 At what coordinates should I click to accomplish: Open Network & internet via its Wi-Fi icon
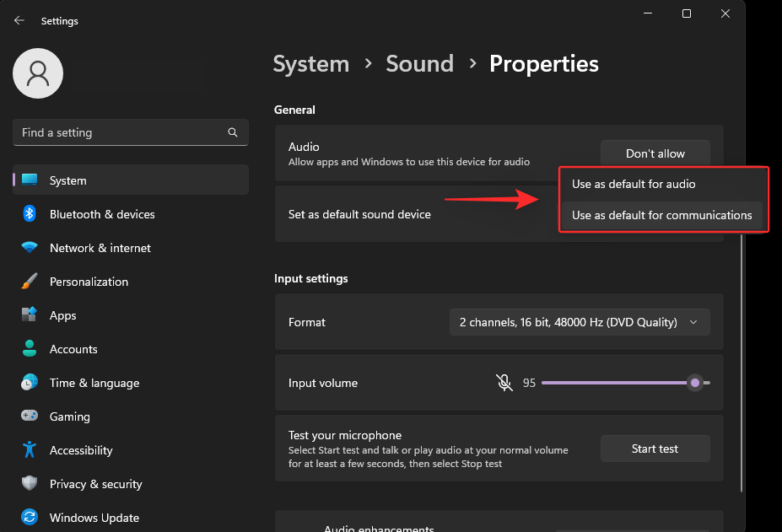click(x=30, y=248)
